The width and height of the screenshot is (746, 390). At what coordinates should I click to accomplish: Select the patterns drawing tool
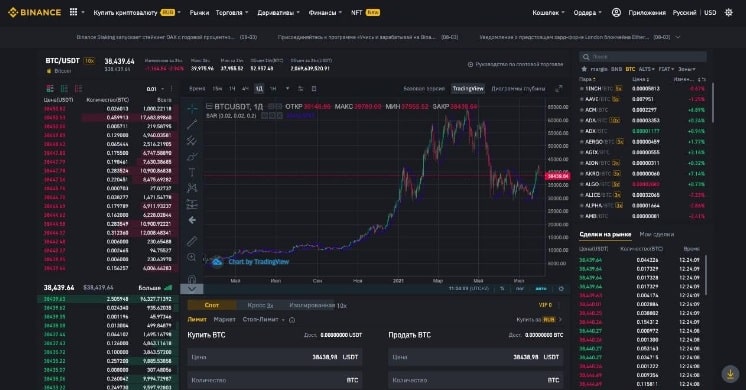click(192, 188)
